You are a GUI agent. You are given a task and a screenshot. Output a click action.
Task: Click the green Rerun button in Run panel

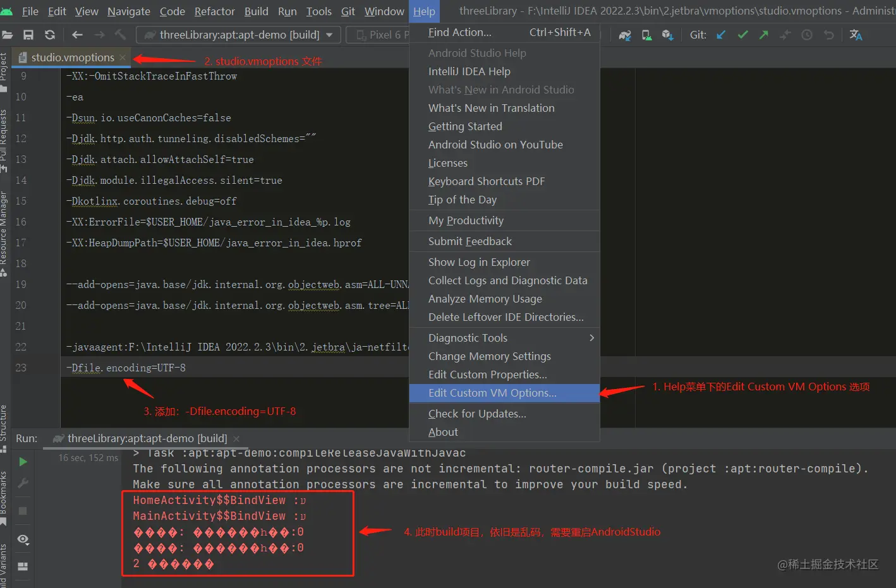23,462
